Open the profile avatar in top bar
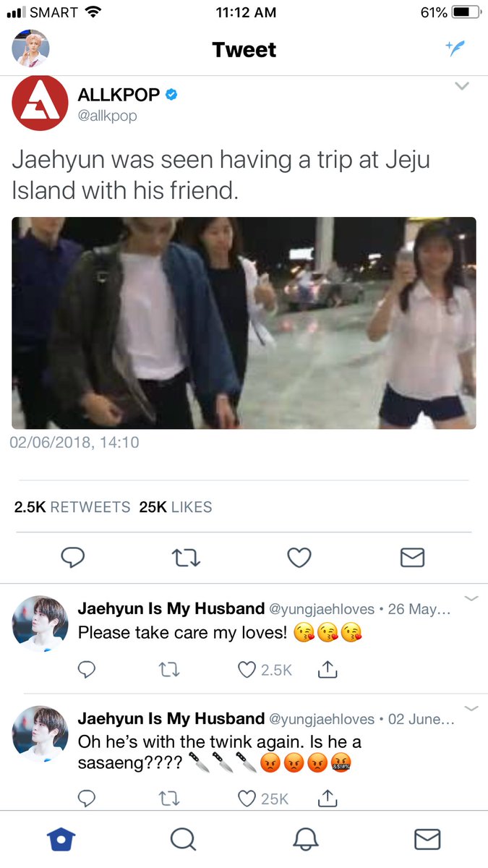 [30, 48]
